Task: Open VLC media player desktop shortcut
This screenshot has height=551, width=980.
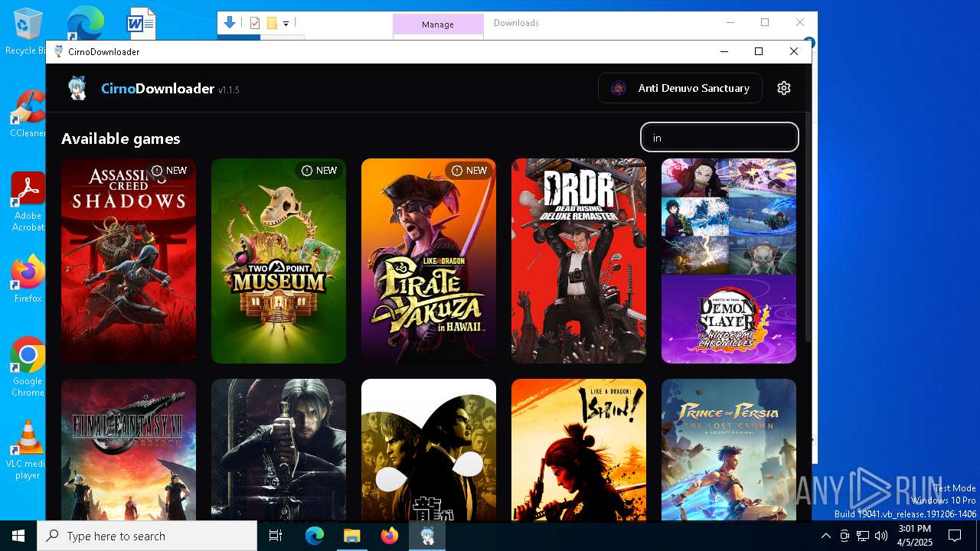Action: click(28, 449)
